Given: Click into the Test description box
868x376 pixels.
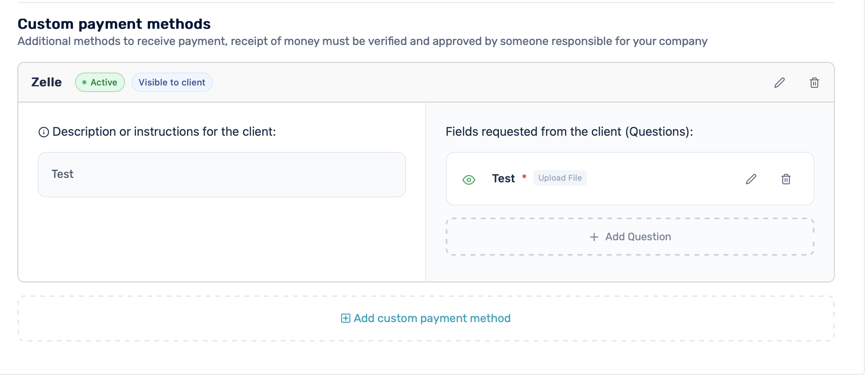Looking at the screenshot, I should tap(222, 175).
